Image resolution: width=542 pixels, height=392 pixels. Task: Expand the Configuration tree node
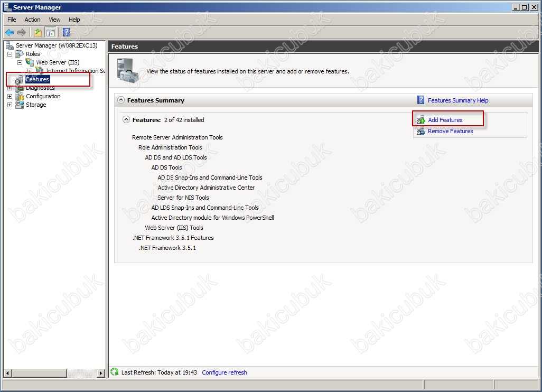pyautogui.click(x=10, y=97)
